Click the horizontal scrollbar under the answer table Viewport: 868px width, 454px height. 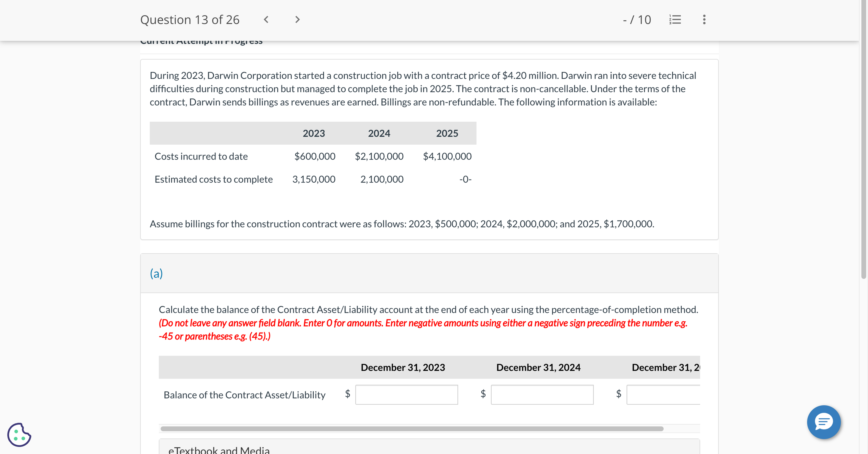click(x=412, y=429)
